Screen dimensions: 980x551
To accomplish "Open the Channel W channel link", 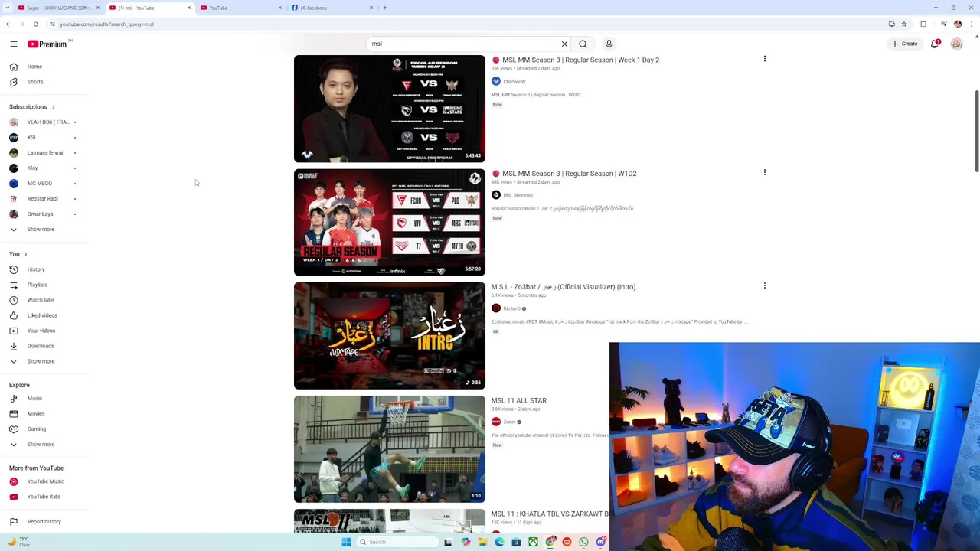I will pyautogui.click(x=514, y=82).
